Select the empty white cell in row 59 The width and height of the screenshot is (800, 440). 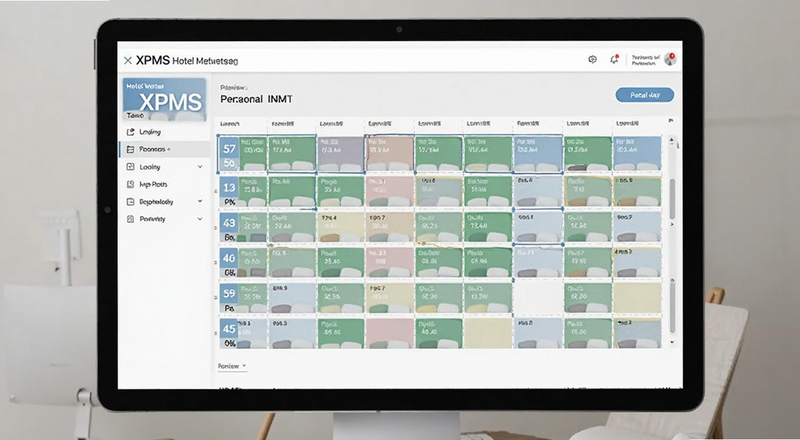pyautogui.click(x=538, y=298)
